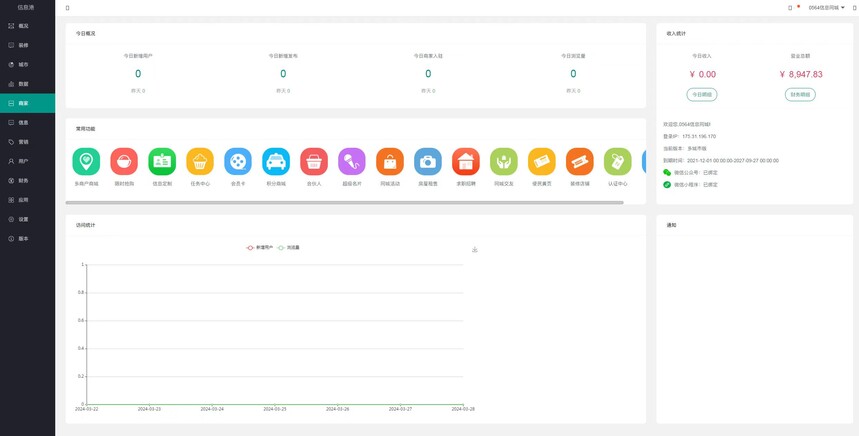Open the 多商户商城 app icon
Screen dimensions: 859x436
(87, 162)
